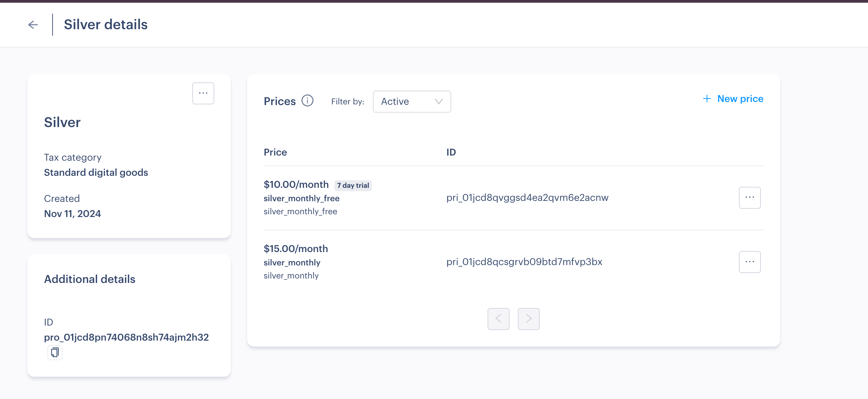Click the plus icon beside New price

pos(707,99)
